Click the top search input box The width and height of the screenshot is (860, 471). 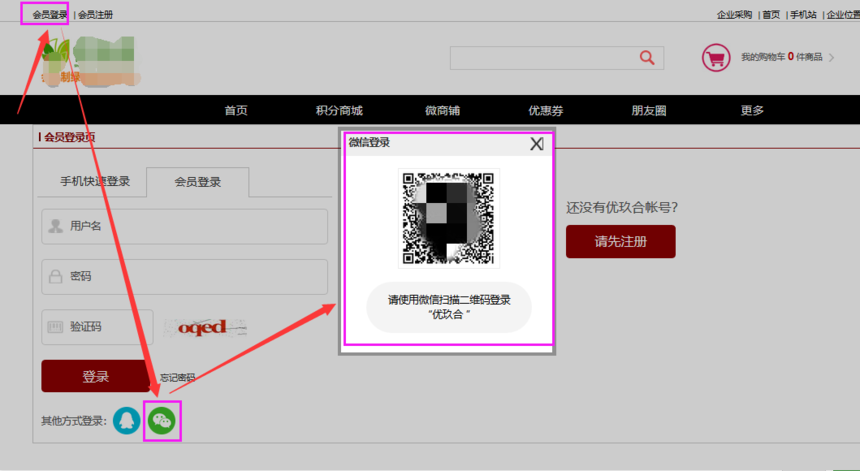pos(557,58)
